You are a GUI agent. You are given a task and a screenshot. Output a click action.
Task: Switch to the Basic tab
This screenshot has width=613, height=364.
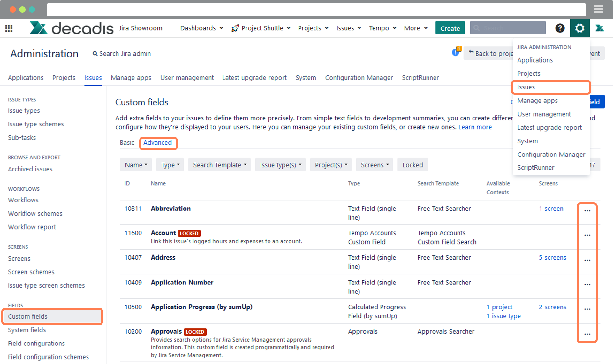click(x=127, y=143)
